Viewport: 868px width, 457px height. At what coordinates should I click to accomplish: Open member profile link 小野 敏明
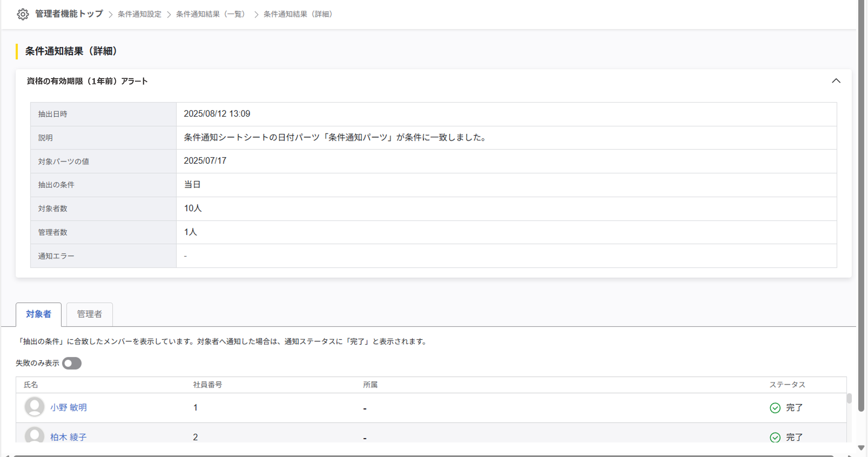[x=68, y=407]
